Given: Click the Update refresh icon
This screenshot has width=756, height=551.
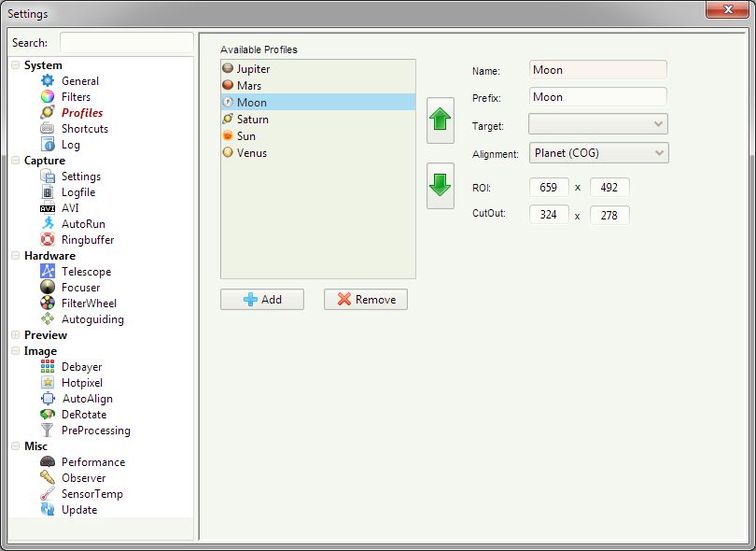Looking at the screenshot, I should click(48, 510).
